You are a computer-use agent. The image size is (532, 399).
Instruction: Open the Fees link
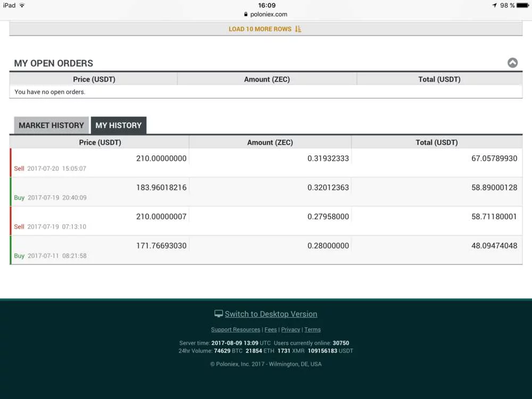271,329
